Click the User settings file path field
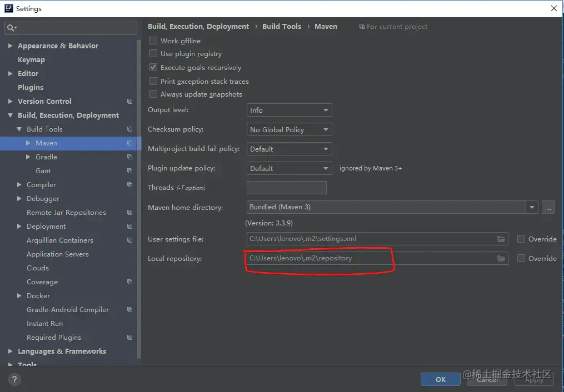The width and height of the screenshot is (564, 392). pos(377,239)
